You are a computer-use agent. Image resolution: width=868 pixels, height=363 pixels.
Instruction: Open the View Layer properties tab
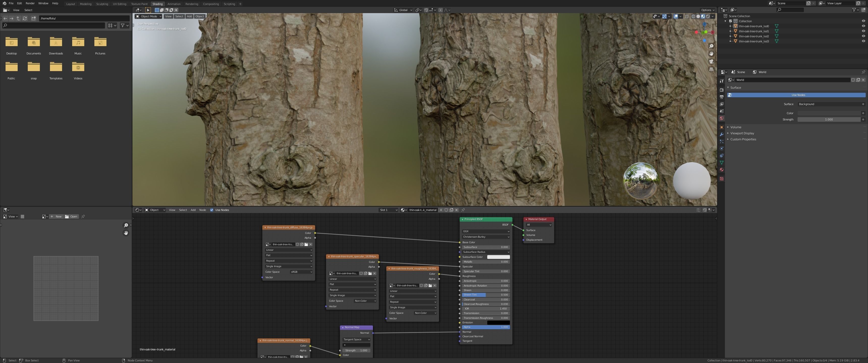(x=721, y=104)
